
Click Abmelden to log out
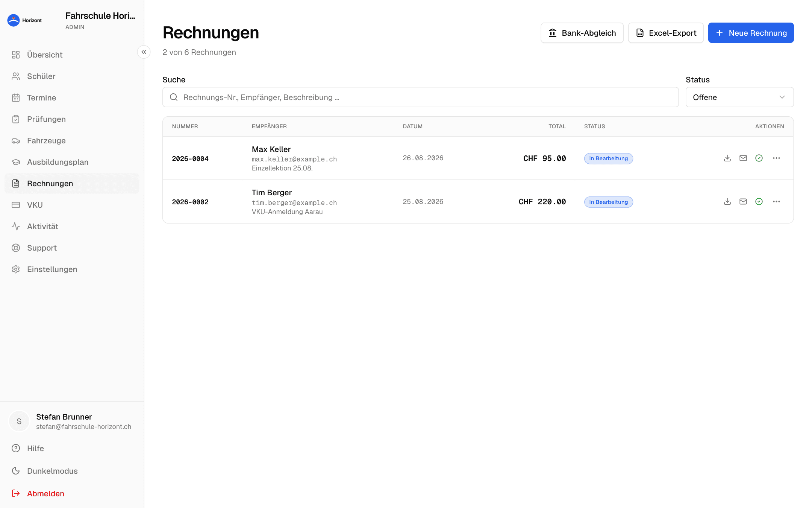pyautogui.click(x=72, y=494)
